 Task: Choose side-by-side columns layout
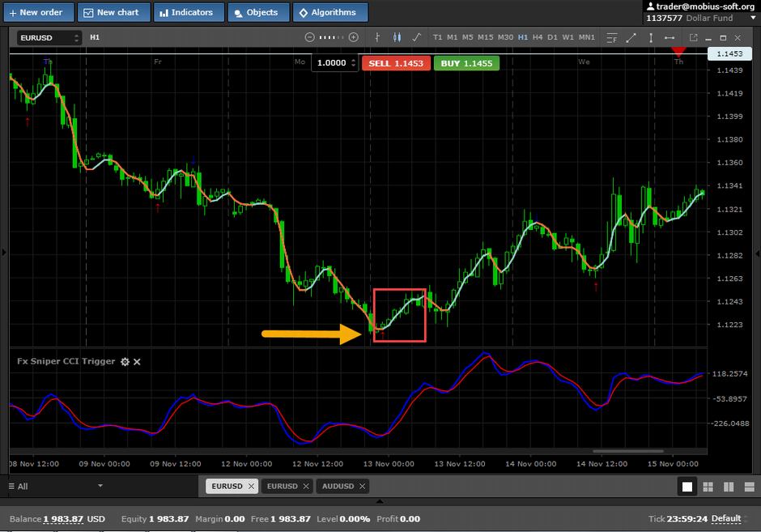(729, 487)
